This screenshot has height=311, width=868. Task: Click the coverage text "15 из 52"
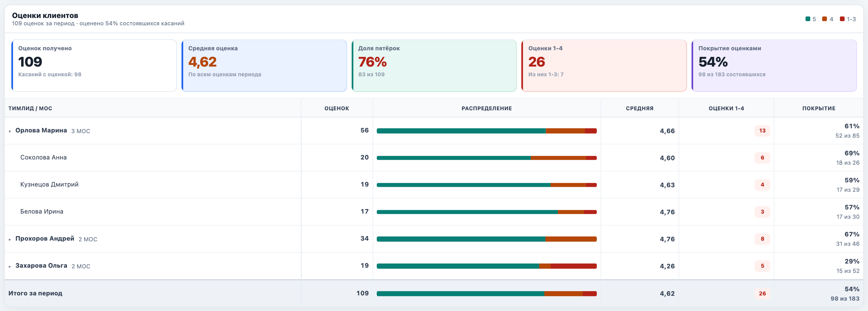click(x=848, y=271)
